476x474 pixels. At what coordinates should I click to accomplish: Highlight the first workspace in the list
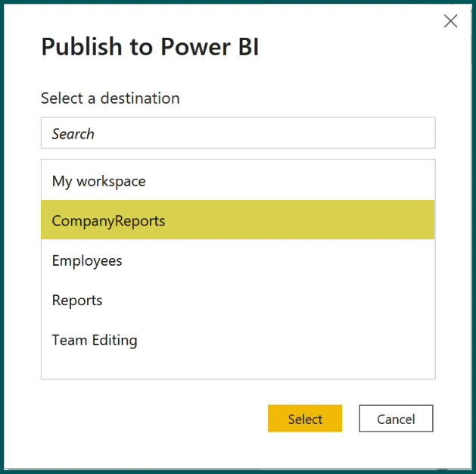pos(99,182)
